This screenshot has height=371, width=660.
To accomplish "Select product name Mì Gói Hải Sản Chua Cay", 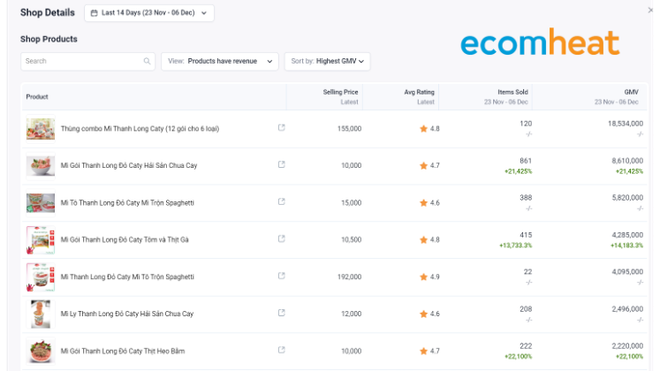I will click(x=129, y=166).
